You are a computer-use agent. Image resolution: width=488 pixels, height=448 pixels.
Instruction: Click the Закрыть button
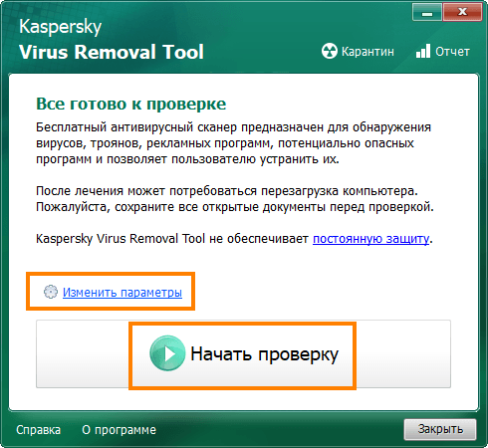(x=440, y=429)
